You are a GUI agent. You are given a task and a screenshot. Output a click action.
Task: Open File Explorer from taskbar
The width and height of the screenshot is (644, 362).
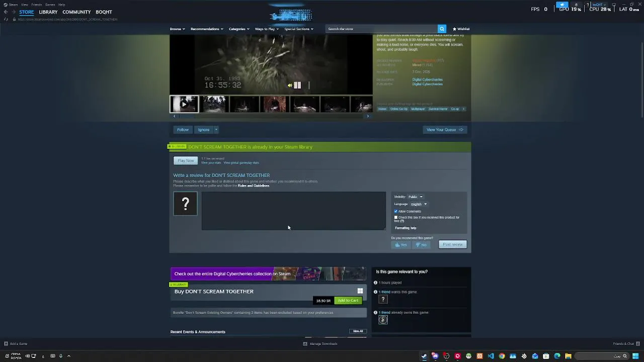point(568,356)
